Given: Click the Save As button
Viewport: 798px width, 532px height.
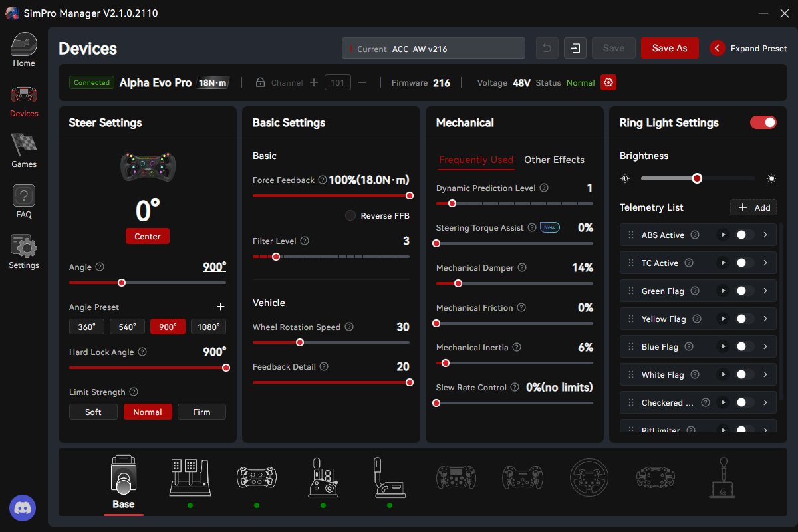Looking at the screenshot, I should (x=670, y=48).
